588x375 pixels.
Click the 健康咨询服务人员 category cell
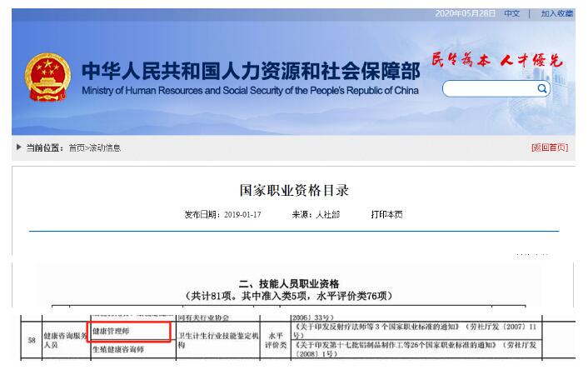(65, 340)
